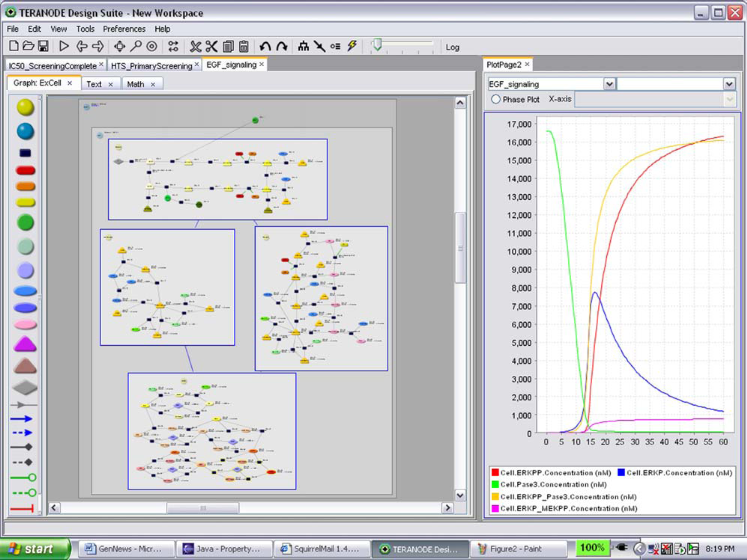Viewport: 747px width, 560px height.
Task: Open the Tools menu
Action: click(85, 29)
